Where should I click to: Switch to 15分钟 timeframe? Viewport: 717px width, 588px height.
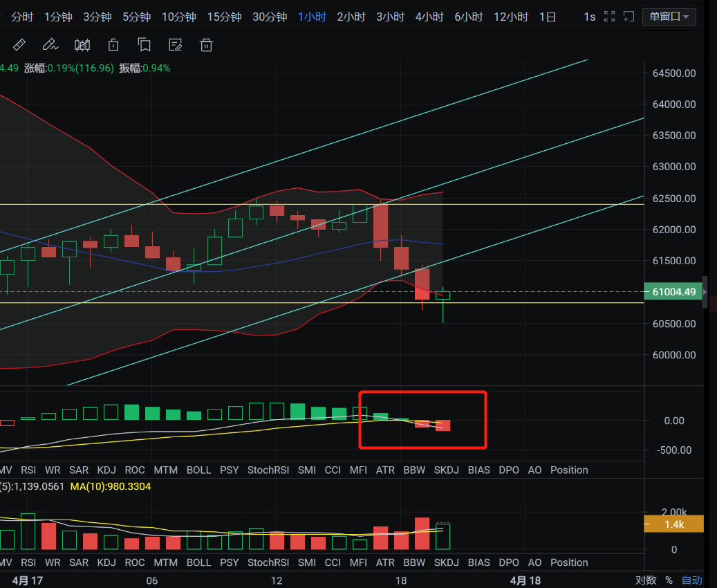pos(225,17)
